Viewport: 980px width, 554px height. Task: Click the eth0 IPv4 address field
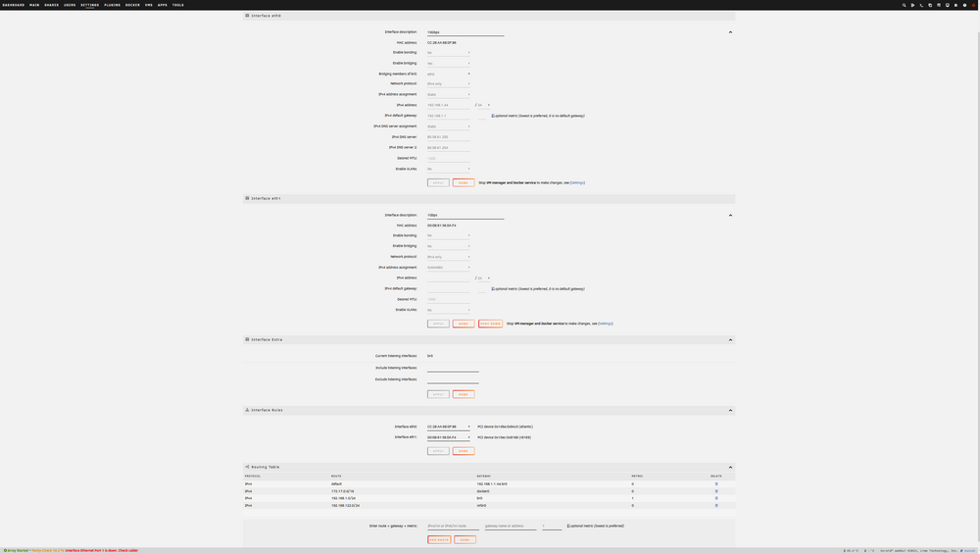coord(448,105)
